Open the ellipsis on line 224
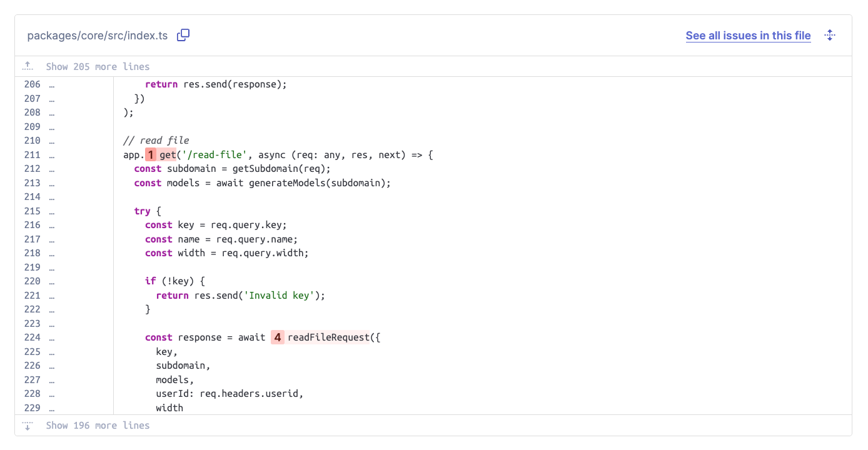 (52, 337)
